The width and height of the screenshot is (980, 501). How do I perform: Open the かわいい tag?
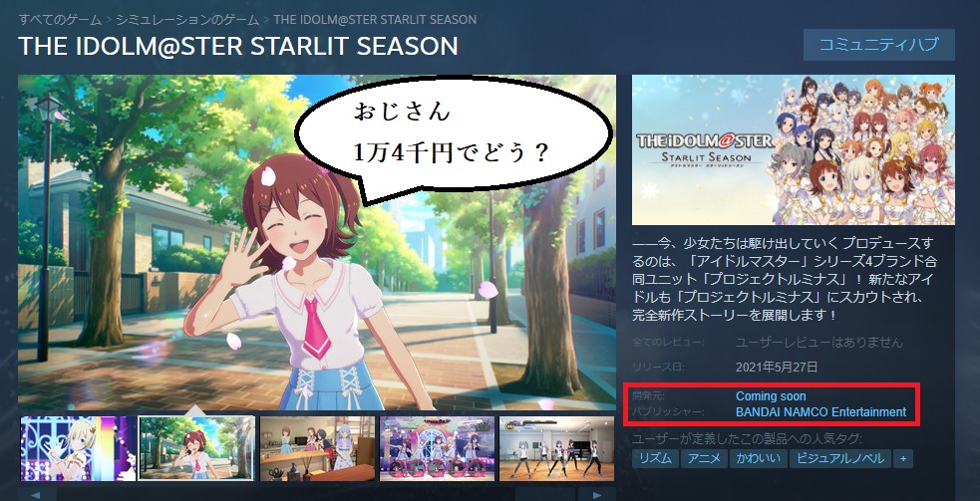tap(758, 458)
